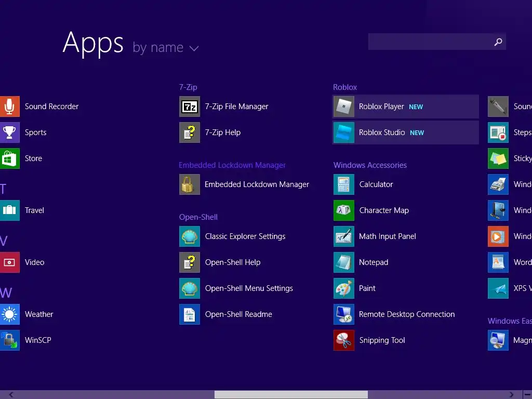Open Classic Explorer Settings shell icon
This screenshot has height=399, width=532.
click(x=189, y=236)
